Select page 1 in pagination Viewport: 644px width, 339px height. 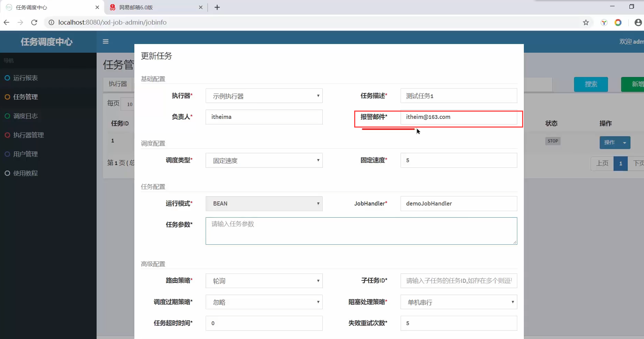coord(621,163)
